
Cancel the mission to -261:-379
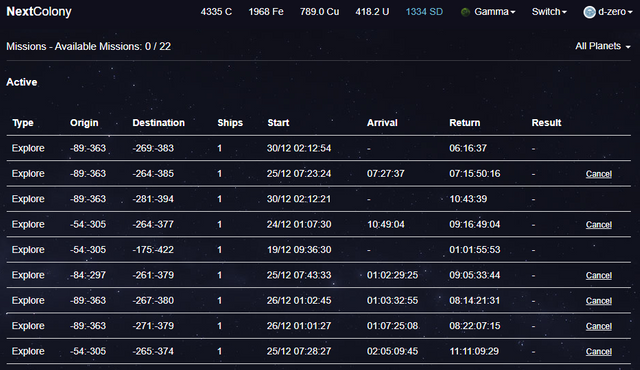point(599,275)
